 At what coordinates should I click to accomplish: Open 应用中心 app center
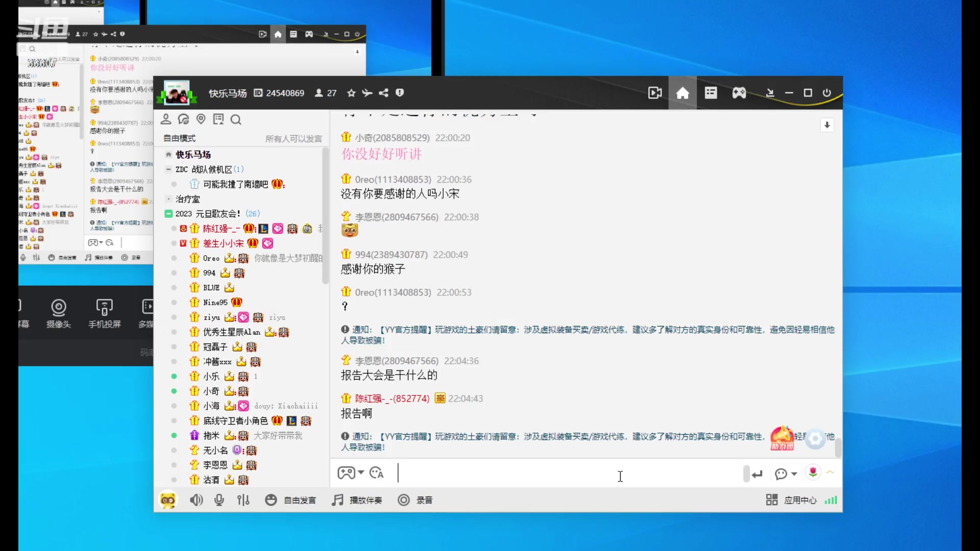click(x=791, y=500)
